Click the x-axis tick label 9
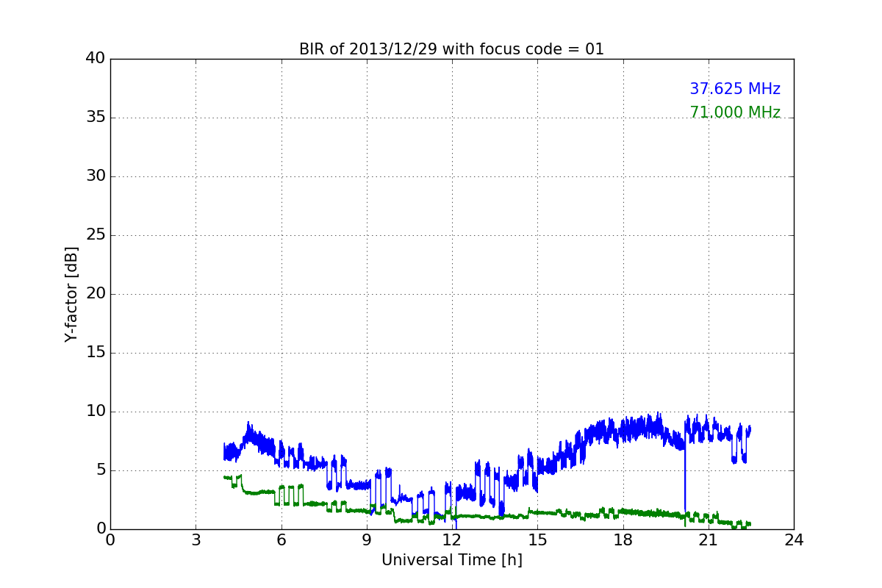The image size is (882, 588). tap(367, 540)
